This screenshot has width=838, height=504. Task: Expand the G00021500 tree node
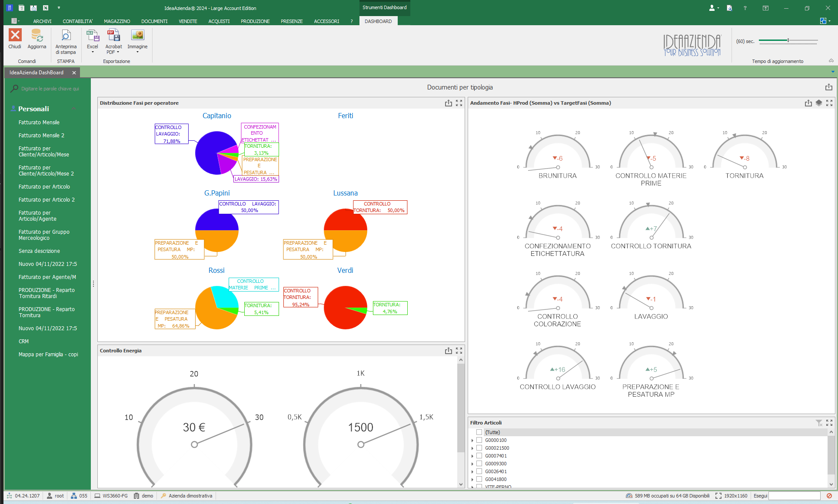point(472,448)
